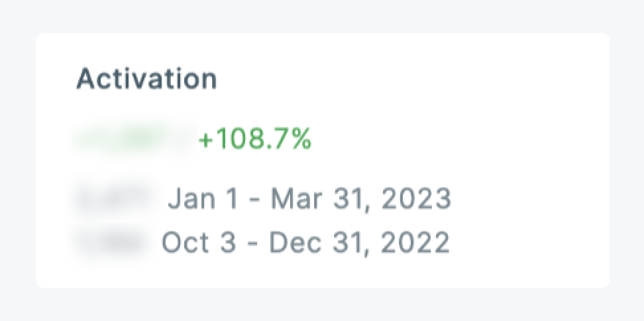
Task: Click the plus sign of the percentage change
Action: tap(204, 141)
